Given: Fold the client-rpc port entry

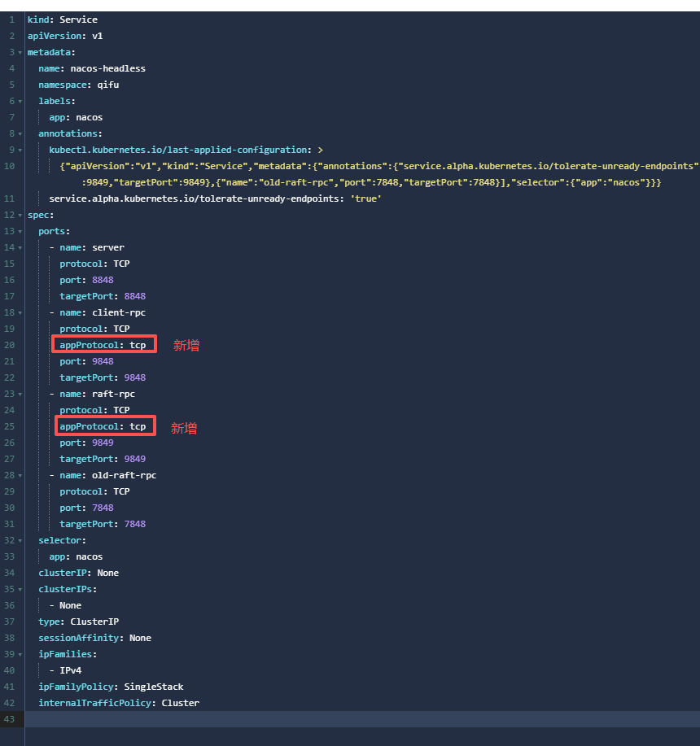Looking at the screenshot, I should pyautogui.click(x=20, y=312).
